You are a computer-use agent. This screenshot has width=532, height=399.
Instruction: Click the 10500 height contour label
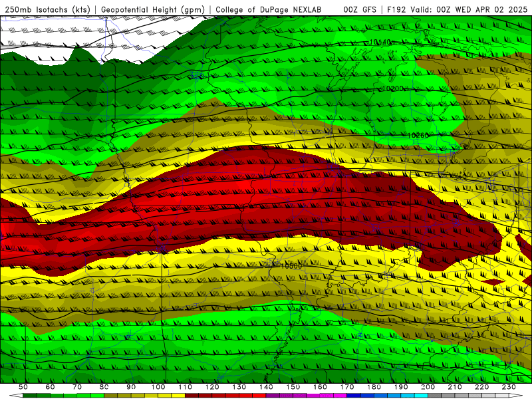pyautogui.click(x=291, y=266)
